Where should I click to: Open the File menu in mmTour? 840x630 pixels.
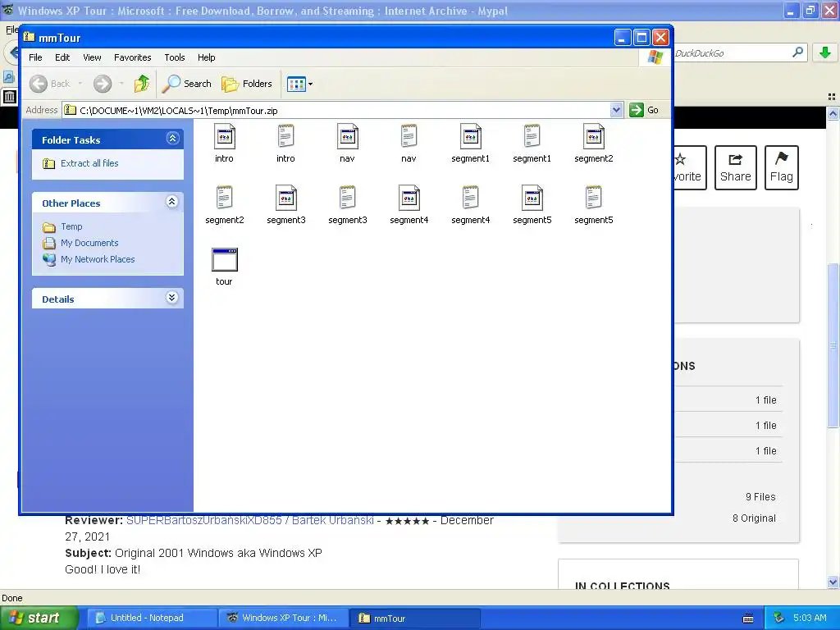(x=35, y=57)
